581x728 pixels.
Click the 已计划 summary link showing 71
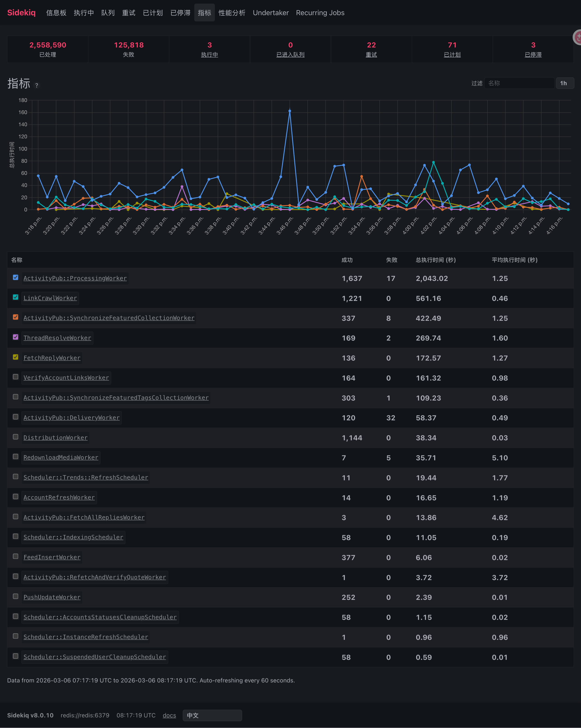point(452,54)
